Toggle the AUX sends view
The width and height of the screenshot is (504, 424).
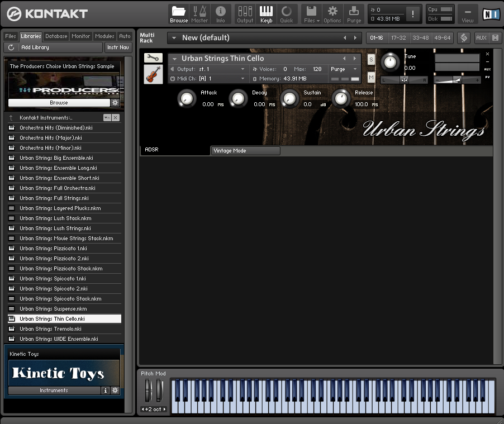point(481,38)
